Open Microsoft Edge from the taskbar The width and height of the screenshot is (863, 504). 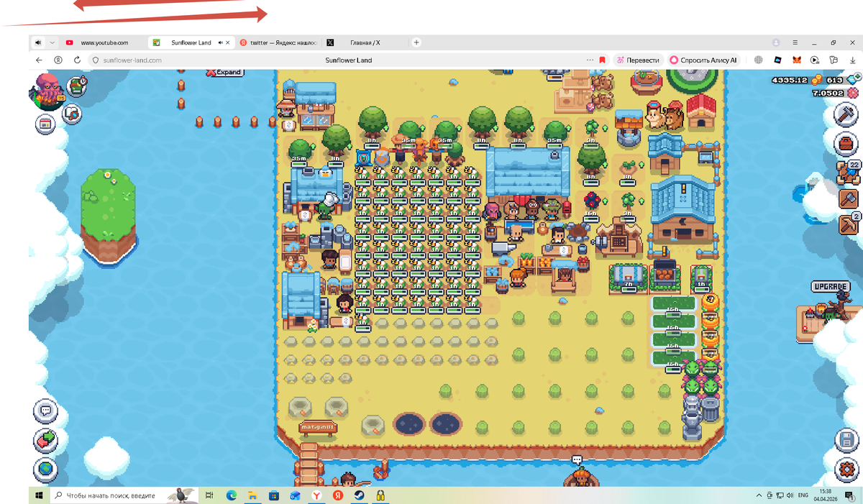coord(232,495)
